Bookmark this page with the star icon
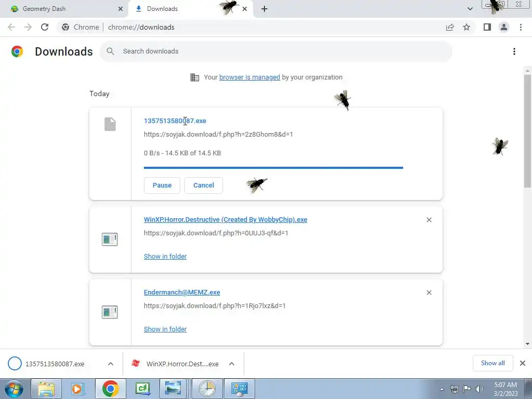The image size is (532, 399). point(467,27)
